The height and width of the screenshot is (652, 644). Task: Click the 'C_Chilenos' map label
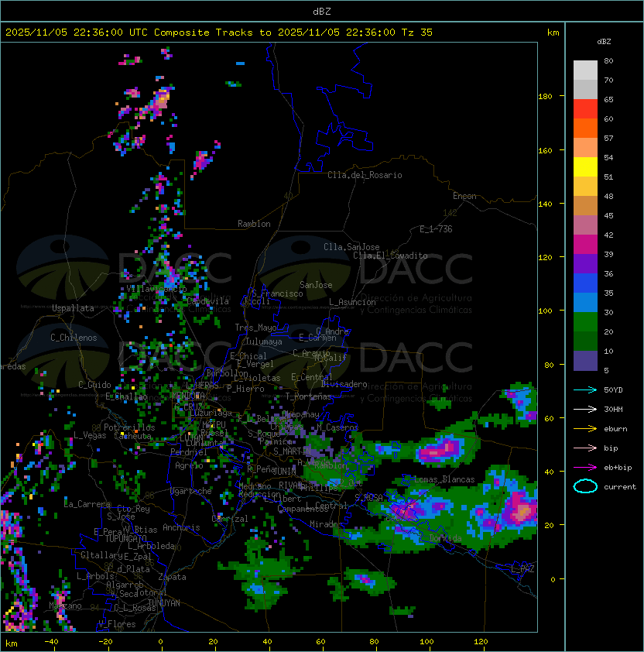point(74,338)
